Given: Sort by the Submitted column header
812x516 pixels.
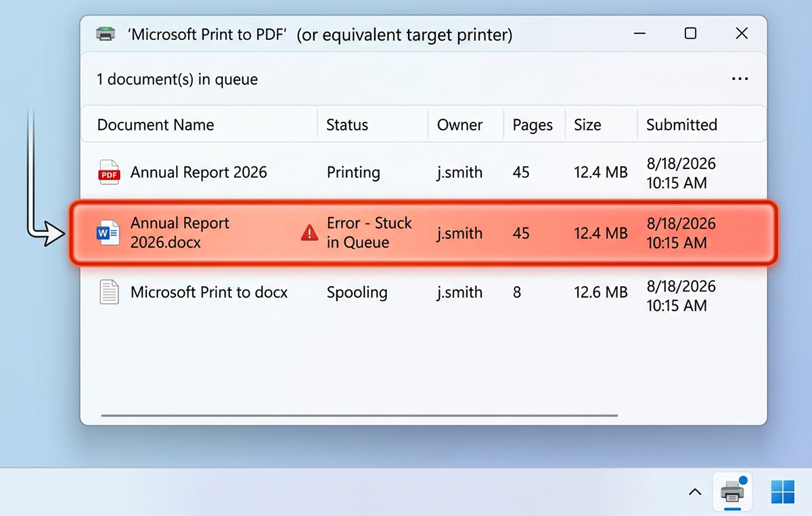Looking at the screenshot, I should point(681,125).
